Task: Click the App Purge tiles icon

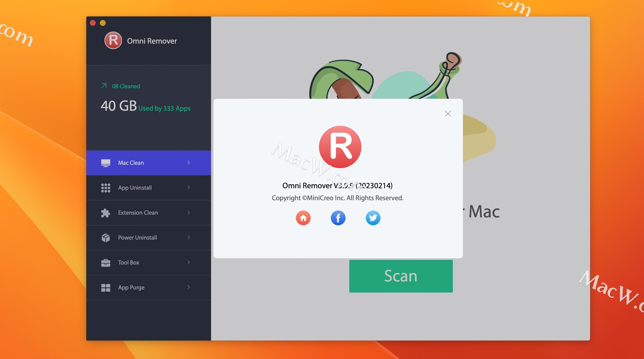Action: [106, 288]
